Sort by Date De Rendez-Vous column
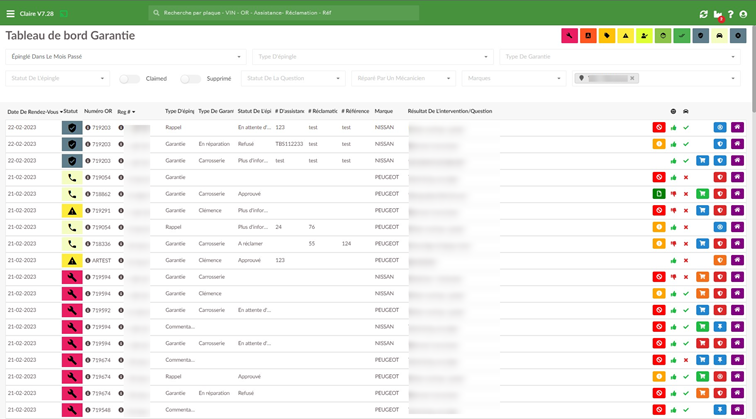The image size is (756, 419). click(35, 112)
